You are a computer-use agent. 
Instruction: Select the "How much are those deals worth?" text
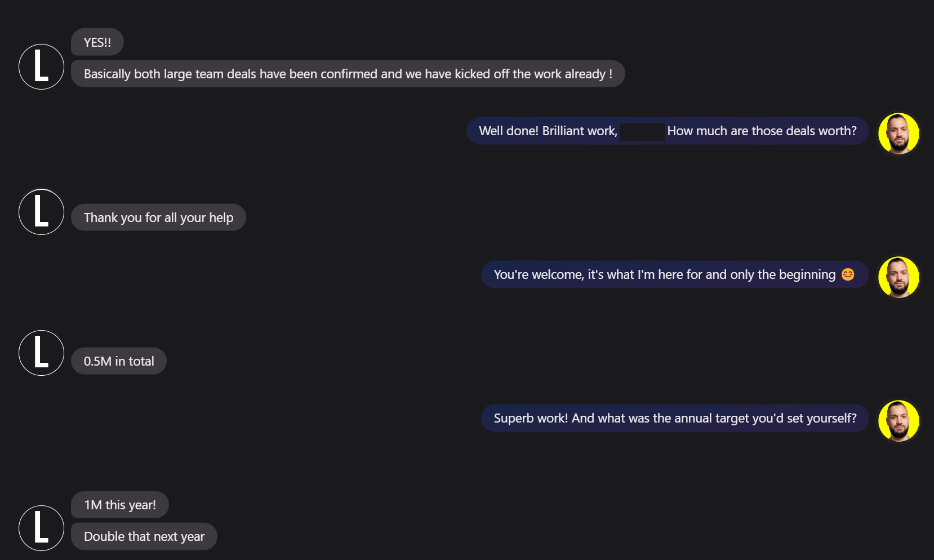pos(762,131)
